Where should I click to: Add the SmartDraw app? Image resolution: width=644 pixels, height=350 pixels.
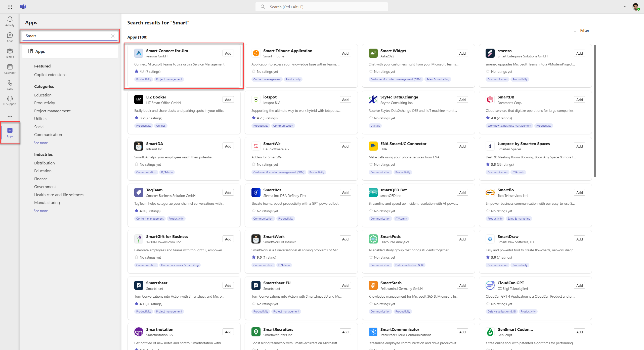pos(579,239)
